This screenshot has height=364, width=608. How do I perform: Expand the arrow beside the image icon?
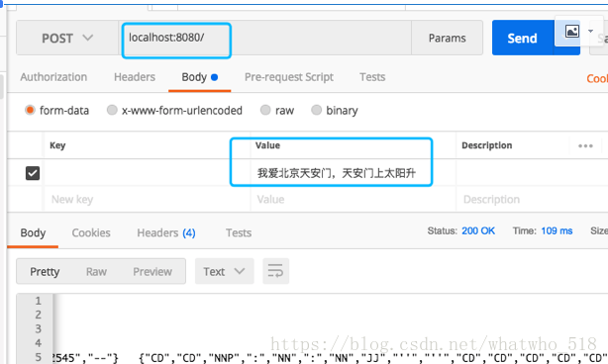(590, 31)
